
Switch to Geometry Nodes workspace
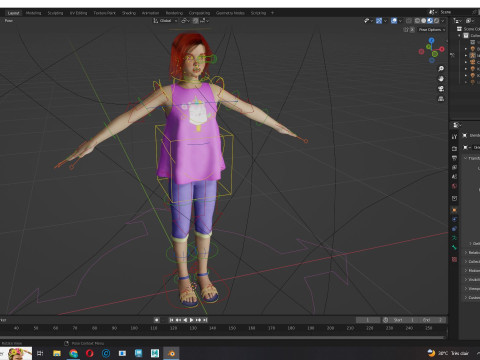click(230, 13)
